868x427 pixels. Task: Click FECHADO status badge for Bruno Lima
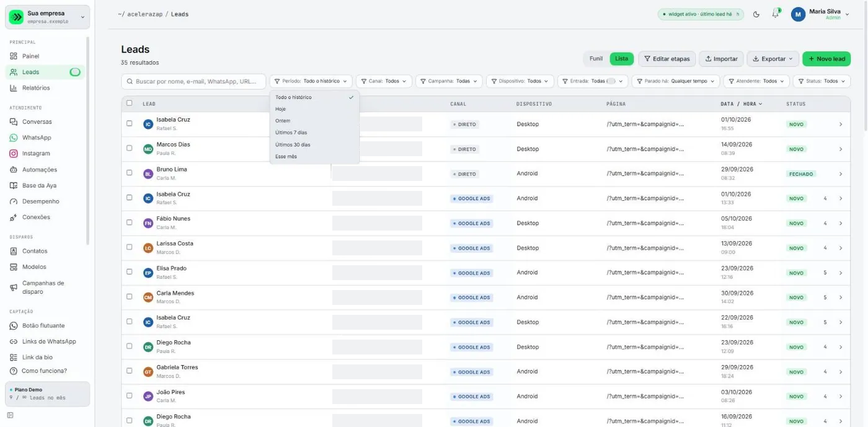[801, 174]
